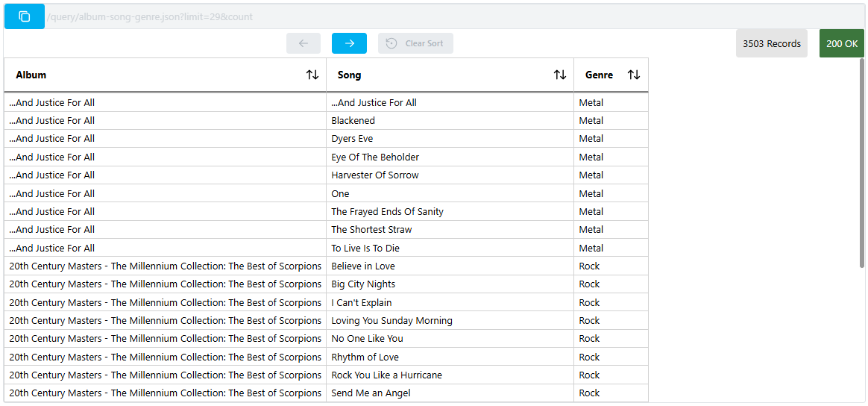
Task: Select the Blackened song cell
Action: point(353,120)
